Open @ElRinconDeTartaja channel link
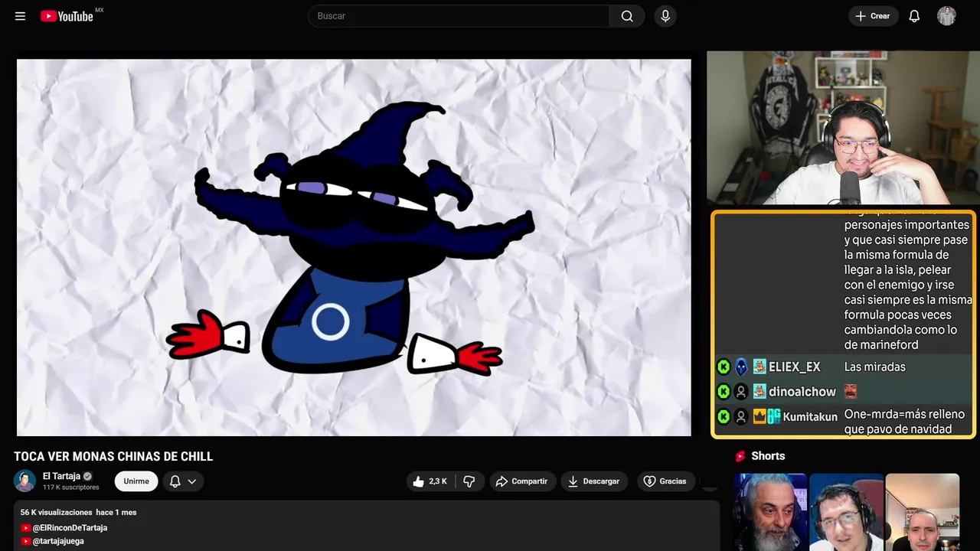The height and width of the screenshot is (551, 980). coord(70,528)
